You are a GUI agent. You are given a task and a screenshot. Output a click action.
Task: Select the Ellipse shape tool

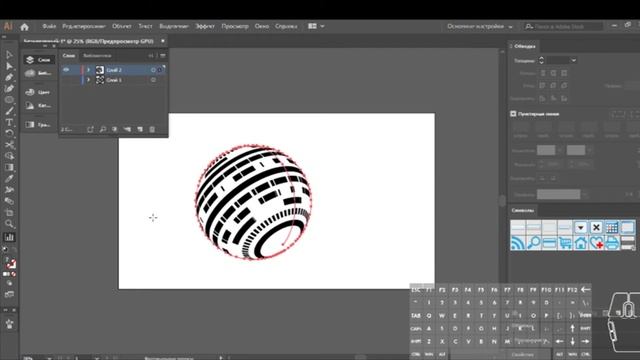tap(9, 100)
